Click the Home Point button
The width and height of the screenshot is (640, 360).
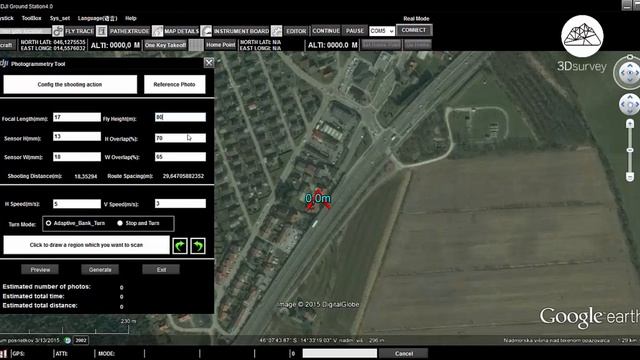[x=220, y=45]
